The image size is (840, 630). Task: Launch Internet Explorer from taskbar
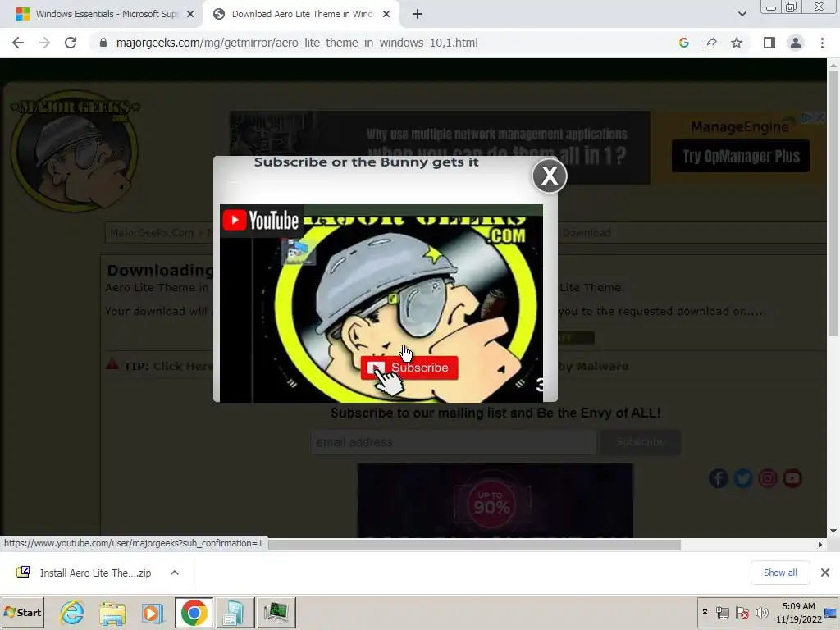(72, 612)
